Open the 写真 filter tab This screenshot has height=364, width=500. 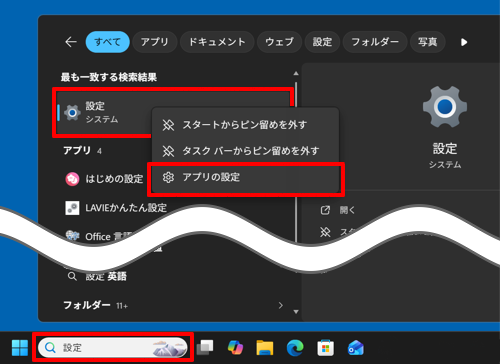[427, 42]
